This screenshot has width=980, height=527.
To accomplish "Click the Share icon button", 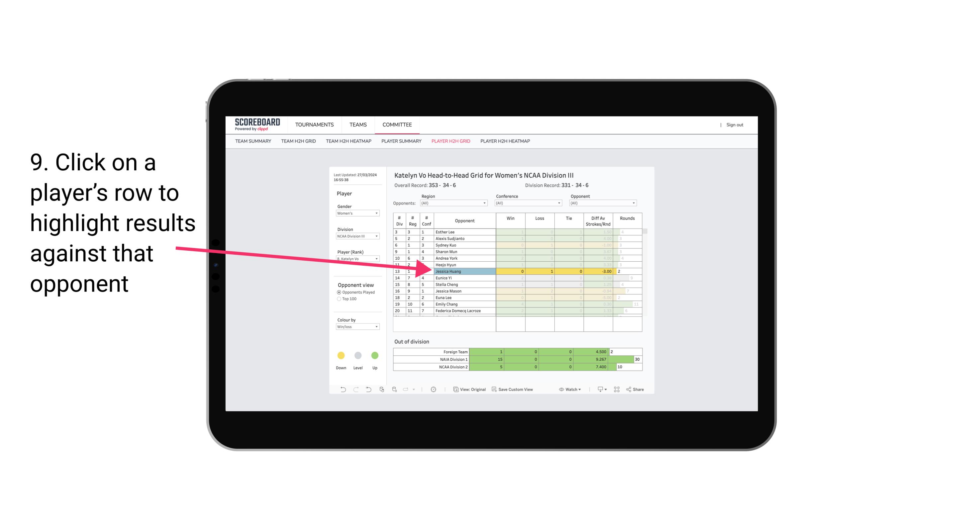I will coord(638,390).
